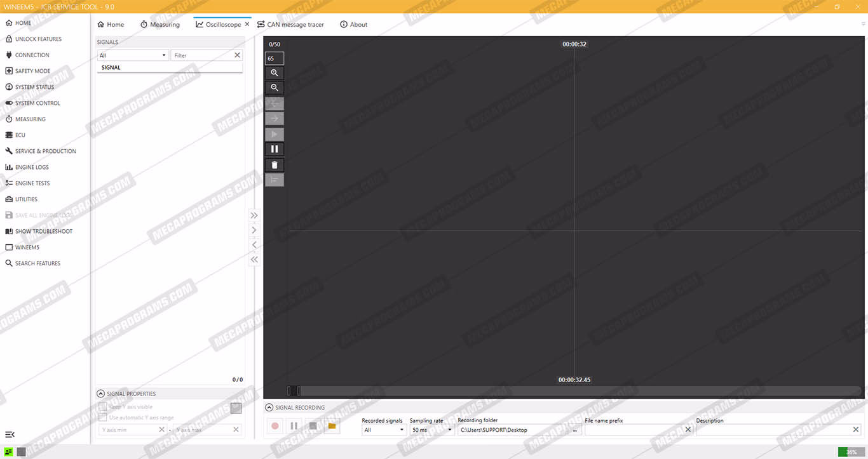Clear the oscilloscope with the trash icon

click(275, 165)
